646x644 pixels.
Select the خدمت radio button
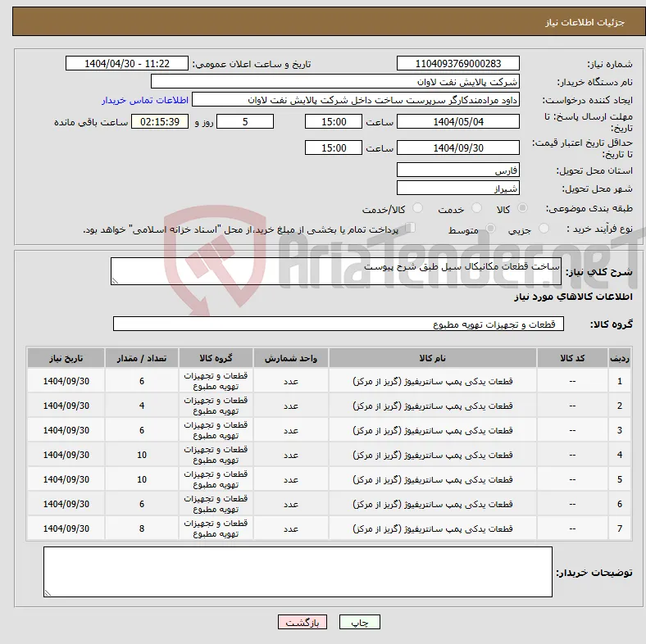(476, 208)
